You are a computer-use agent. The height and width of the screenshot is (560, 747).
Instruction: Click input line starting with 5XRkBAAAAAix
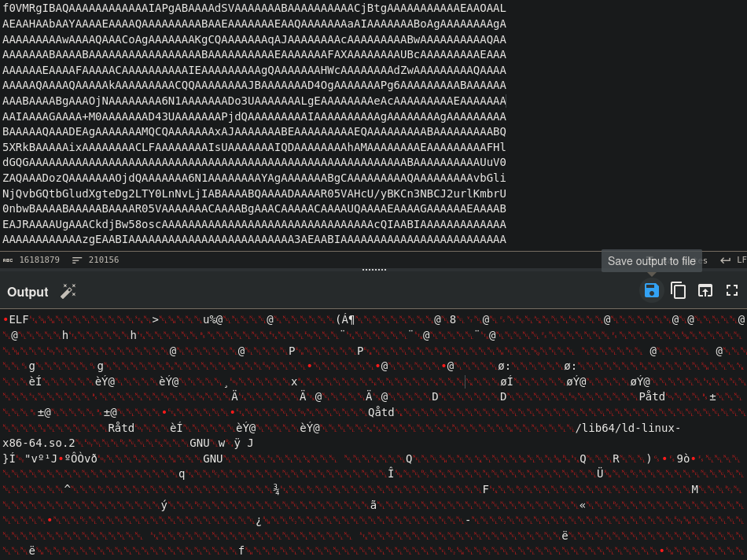(x=254, y=147)
